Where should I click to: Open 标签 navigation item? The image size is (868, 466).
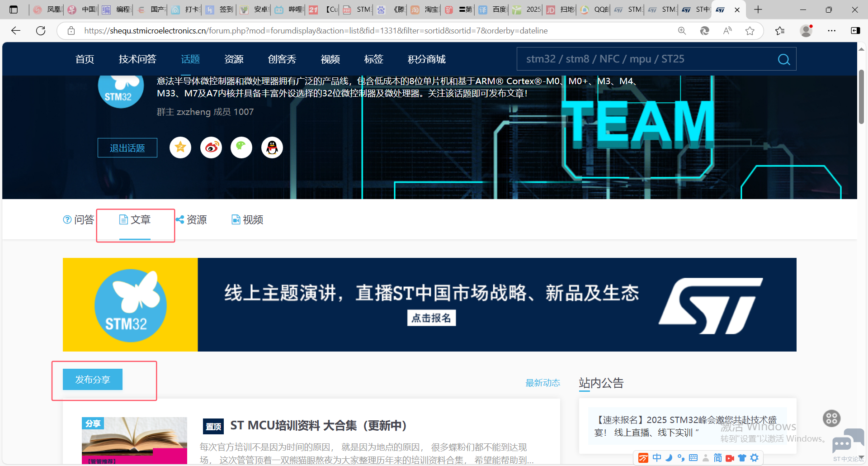click(374, 59)
